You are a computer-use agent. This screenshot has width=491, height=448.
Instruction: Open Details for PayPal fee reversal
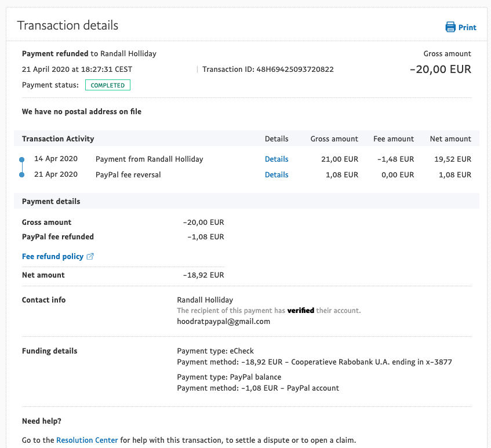pos(277,174)
